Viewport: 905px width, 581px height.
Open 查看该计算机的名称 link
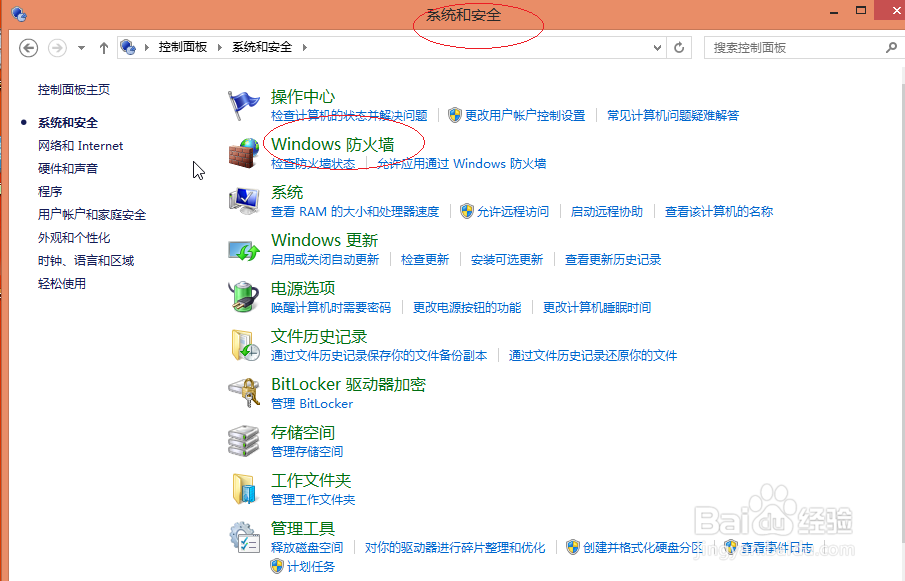(719, 211)
